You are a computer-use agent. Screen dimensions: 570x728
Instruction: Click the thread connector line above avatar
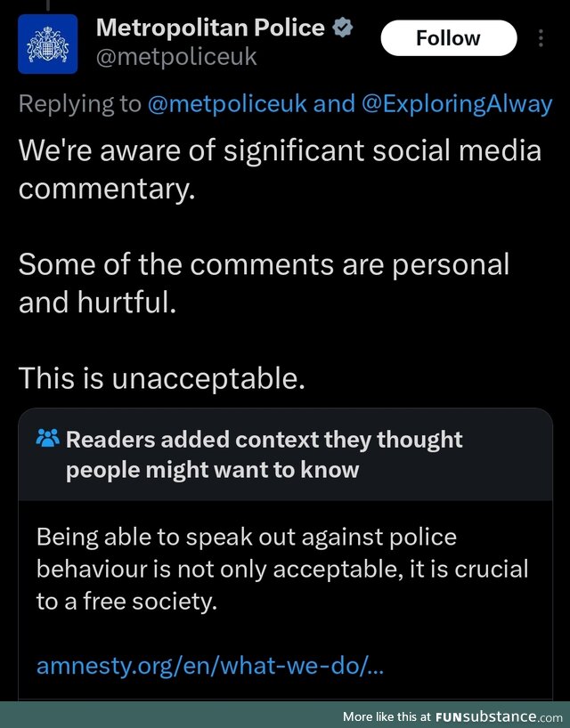pos(47,5)
